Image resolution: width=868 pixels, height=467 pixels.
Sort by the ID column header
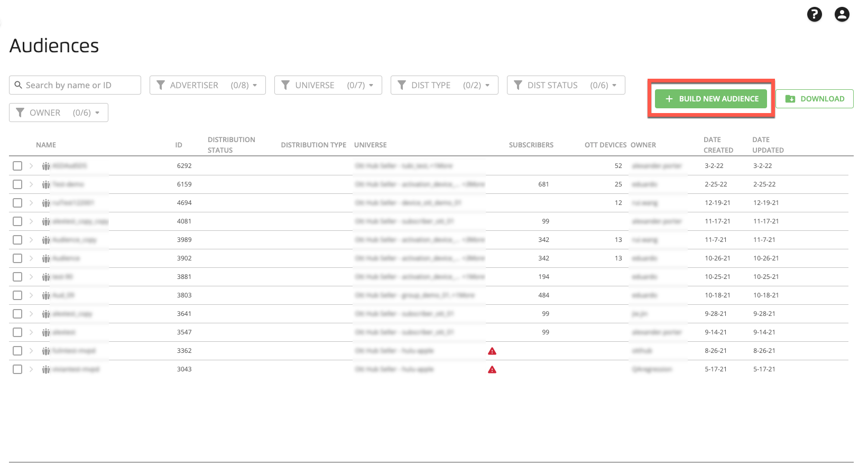(179, 145)
